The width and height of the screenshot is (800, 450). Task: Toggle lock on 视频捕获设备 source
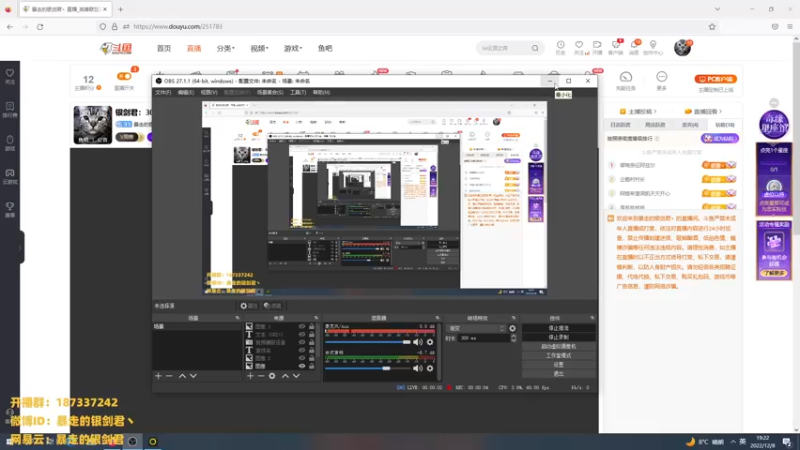click(x=312, y=342)
